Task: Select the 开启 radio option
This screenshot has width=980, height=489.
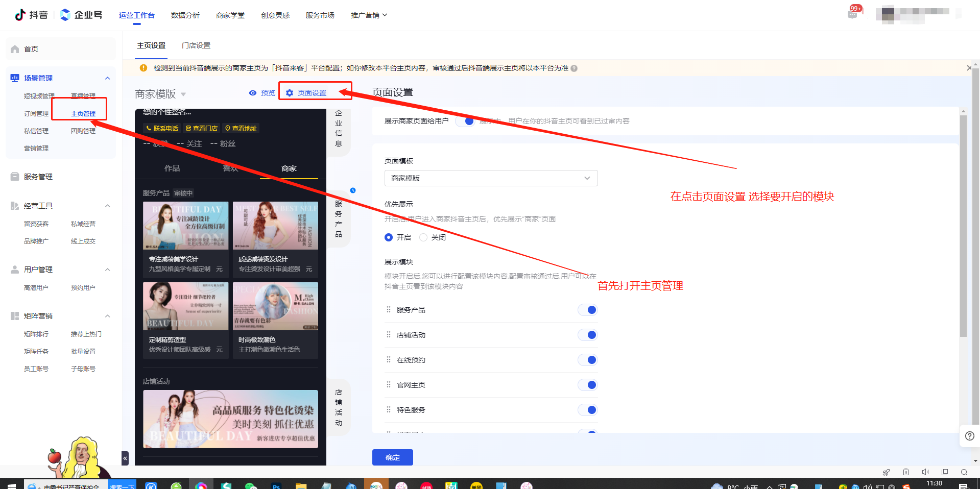Action: coord(389,237)
